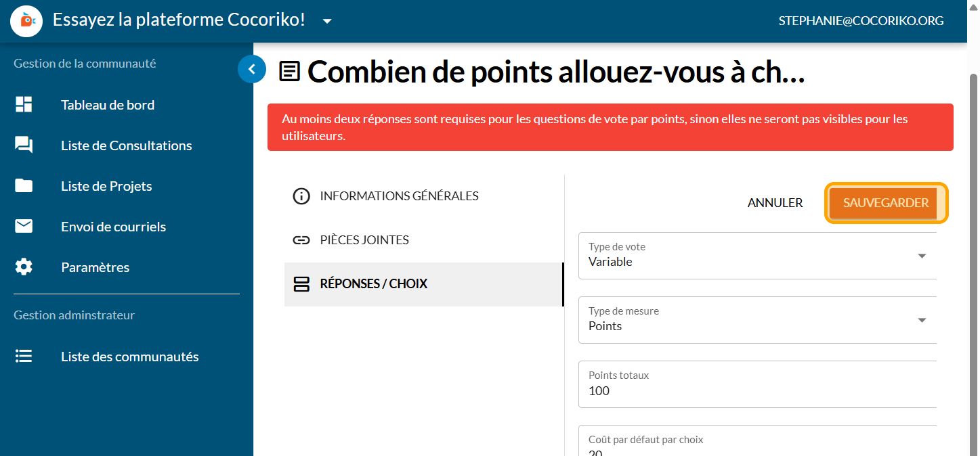This screenshot has height=456, width=980.
Task: Expand the Type de vote dropdown
Action: (921, 256)
